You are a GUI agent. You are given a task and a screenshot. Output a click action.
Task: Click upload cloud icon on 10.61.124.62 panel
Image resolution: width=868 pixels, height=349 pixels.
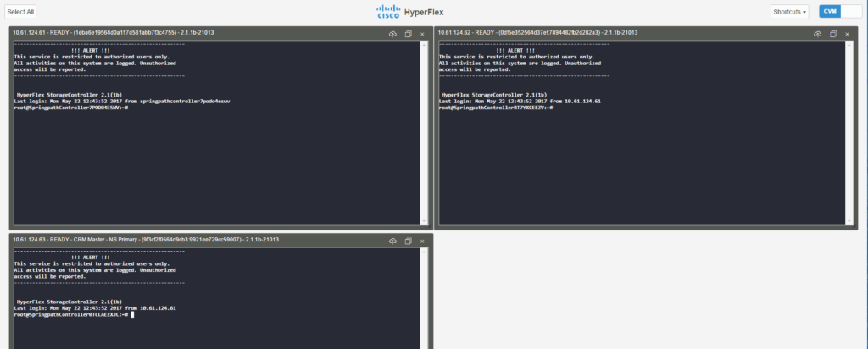click(818, 34)
